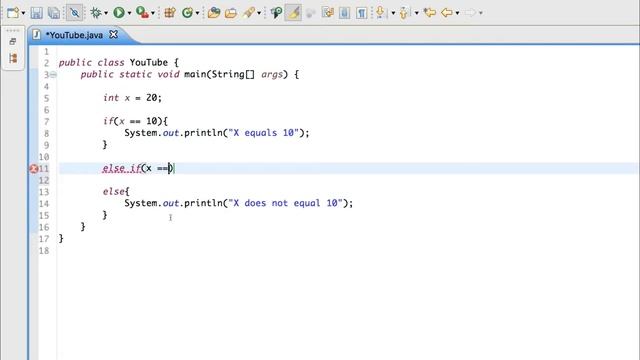Click the 'args' parameter in main
640x360 pixels.
tap(271, 75)
